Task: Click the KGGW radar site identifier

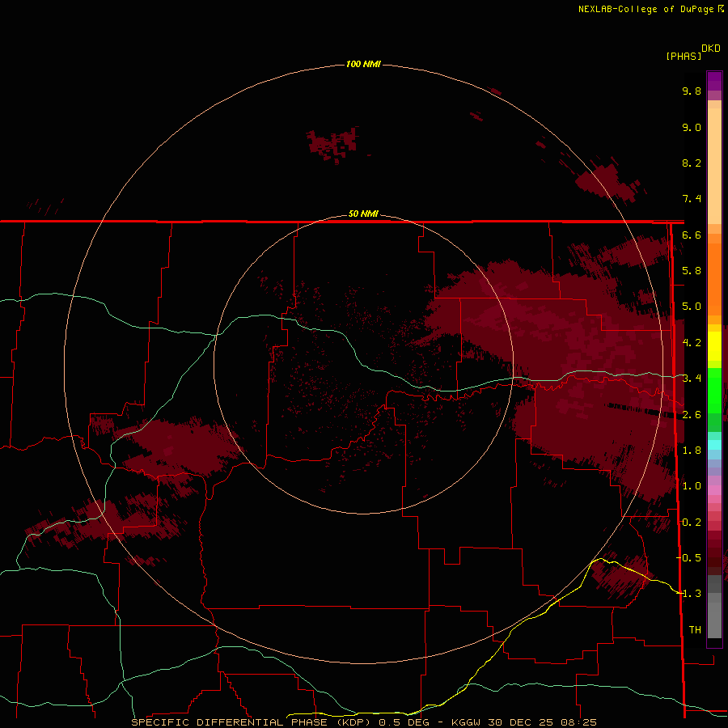Action: pyautogui.click(x=466, y=722)
